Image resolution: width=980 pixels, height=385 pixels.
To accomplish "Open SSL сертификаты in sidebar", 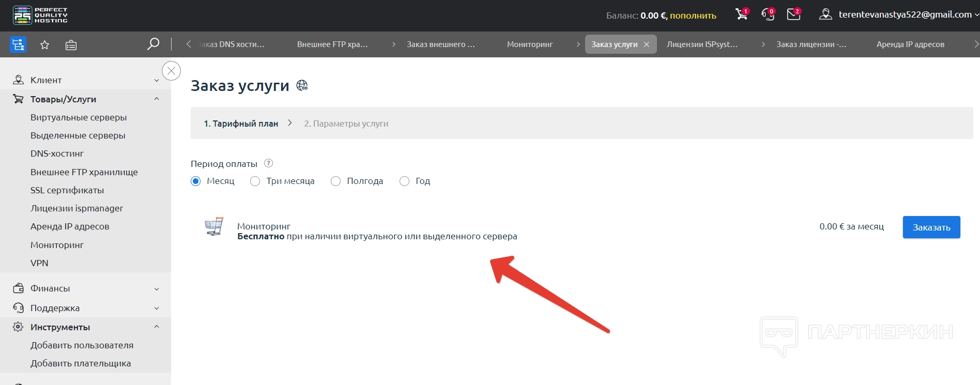I will point(67,190).
